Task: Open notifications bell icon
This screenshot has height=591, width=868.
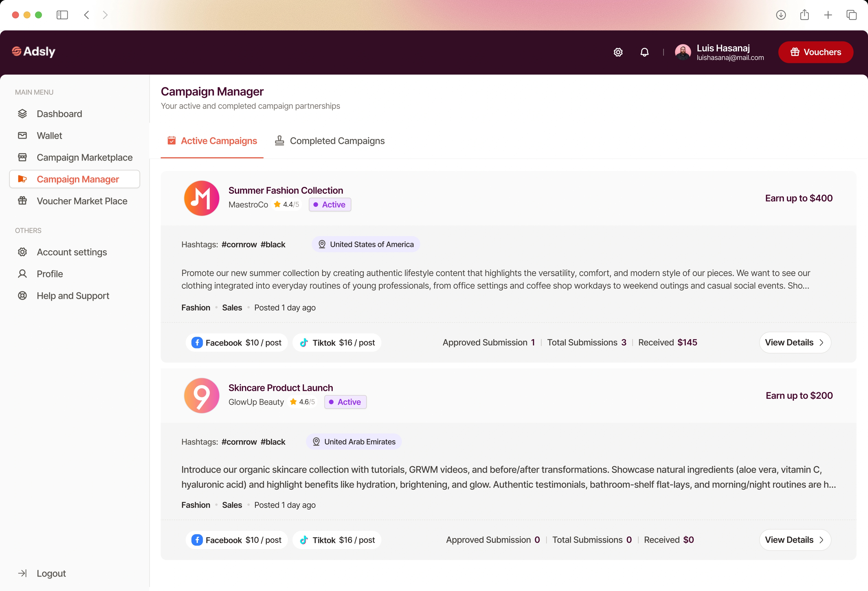Action: pyautogui.click(x=644, y=52)
